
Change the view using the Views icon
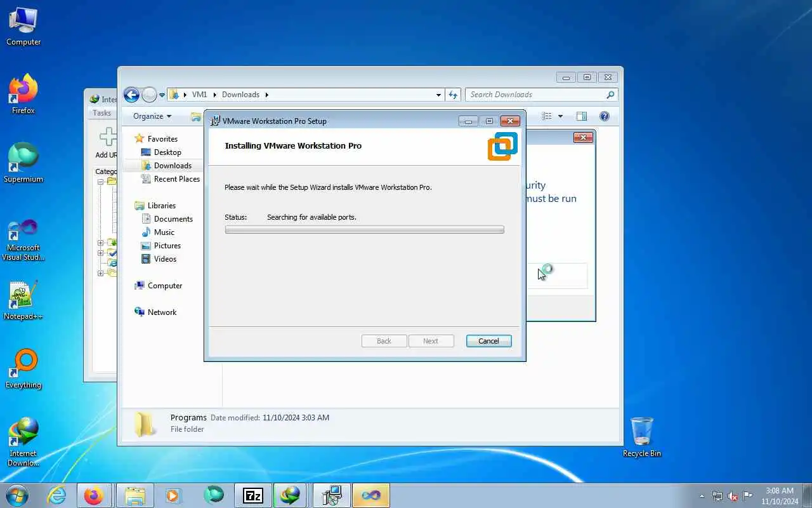click(x=547, y=116)
